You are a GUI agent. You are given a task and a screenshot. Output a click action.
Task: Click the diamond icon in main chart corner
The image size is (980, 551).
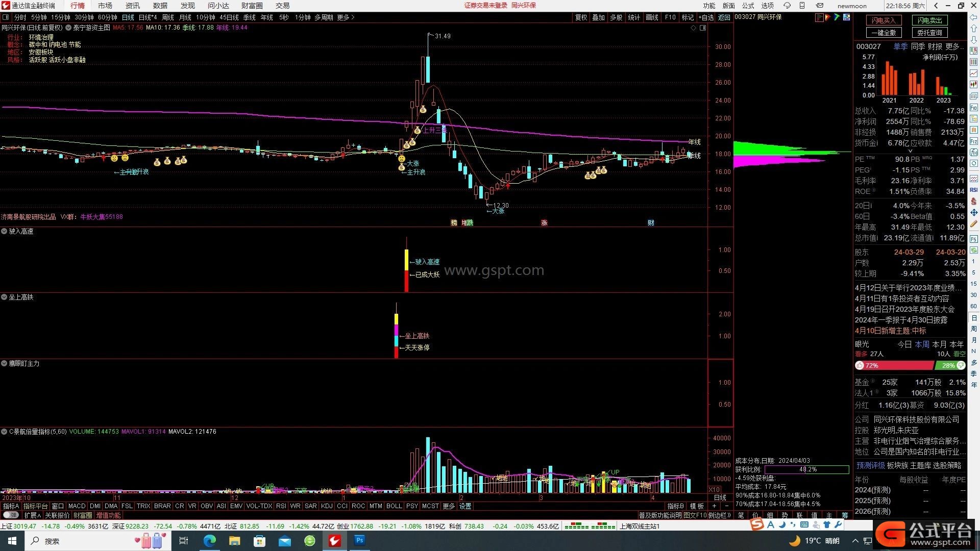click(693, 28)
